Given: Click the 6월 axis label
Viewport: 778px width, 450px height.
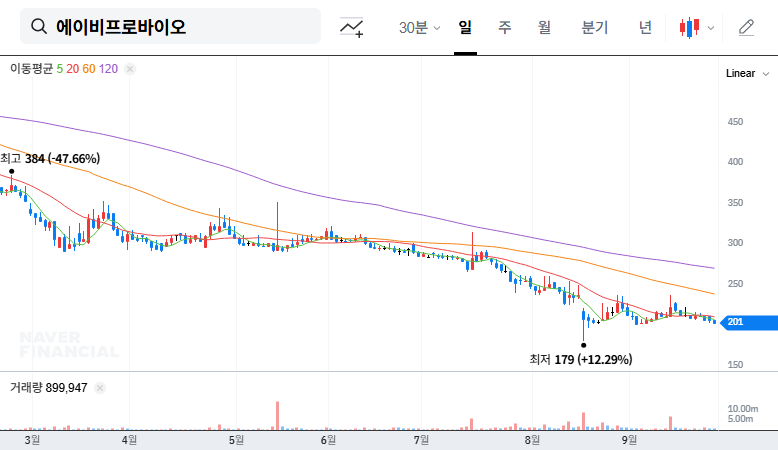Looking at the screenshot, I should click(328, 440).
